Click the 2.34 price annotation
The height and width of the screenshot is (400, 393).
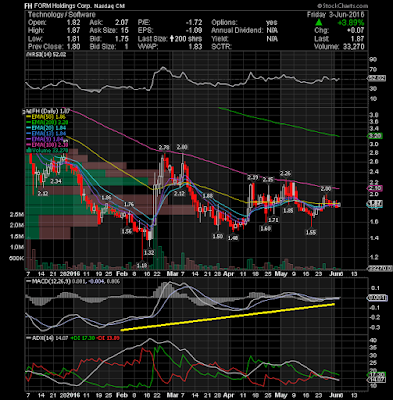[x=56, y=181]
